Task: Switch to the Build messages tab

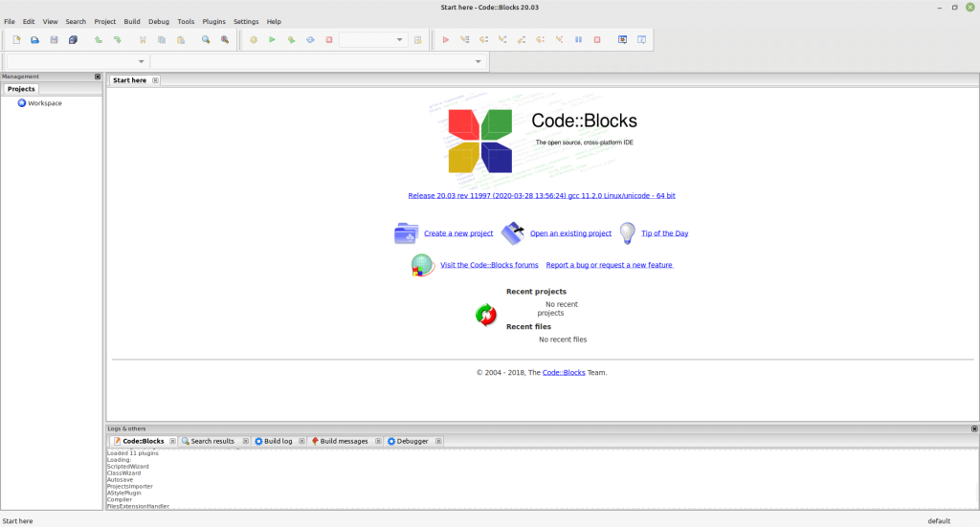Action: (x=344, y=441)
